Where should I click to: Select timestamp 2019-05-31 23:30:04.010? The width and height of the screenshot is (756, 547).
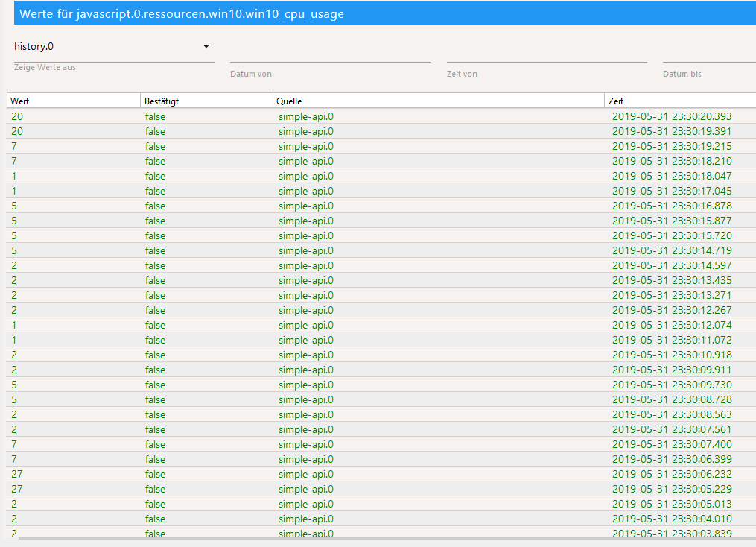pos(672,519)
